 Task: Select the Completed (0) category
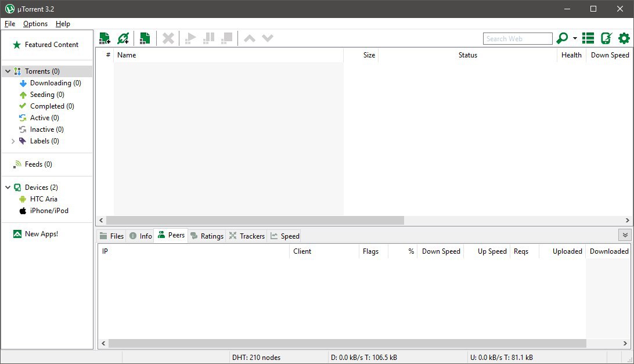[x=52, y=106]
